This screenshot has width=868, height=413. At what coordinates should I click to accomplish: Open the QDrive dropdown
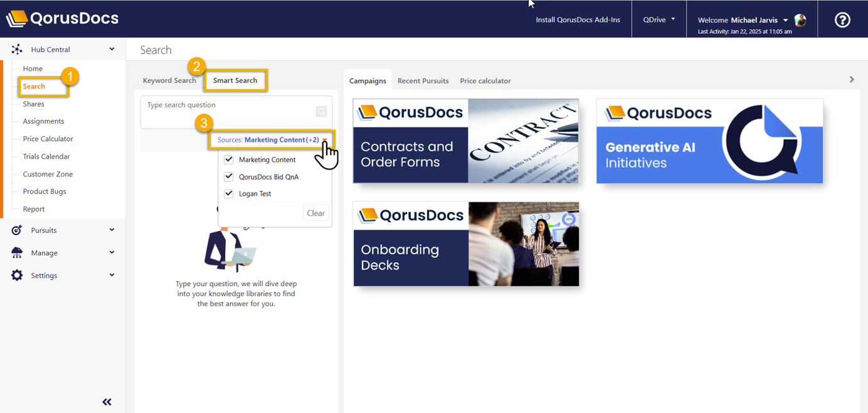tap(659, 19)
